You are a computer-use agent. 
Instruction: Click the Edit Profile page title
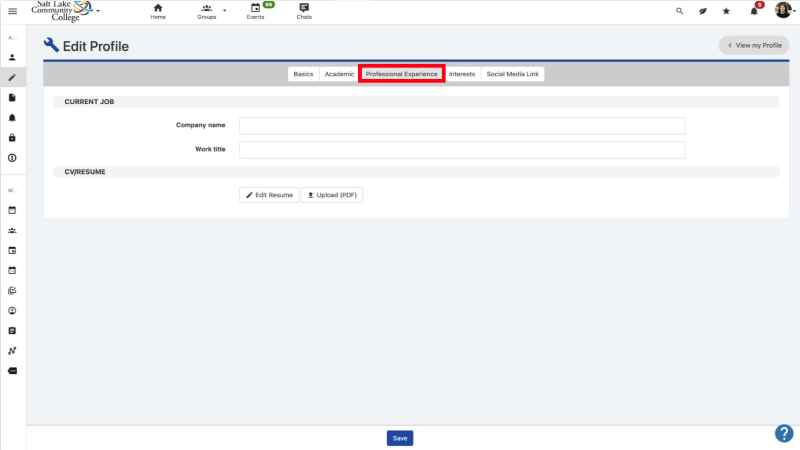tap(95, 46)
